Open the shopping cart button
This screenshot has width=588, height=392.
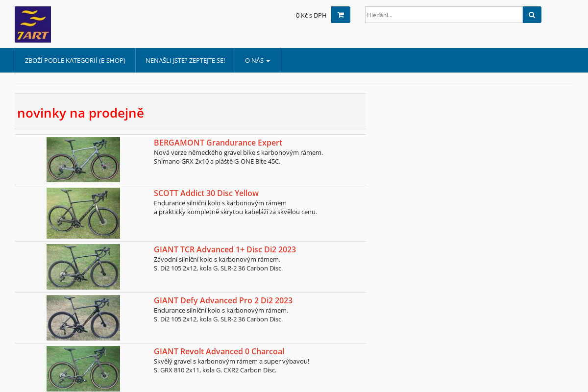(x=341, y=15)
